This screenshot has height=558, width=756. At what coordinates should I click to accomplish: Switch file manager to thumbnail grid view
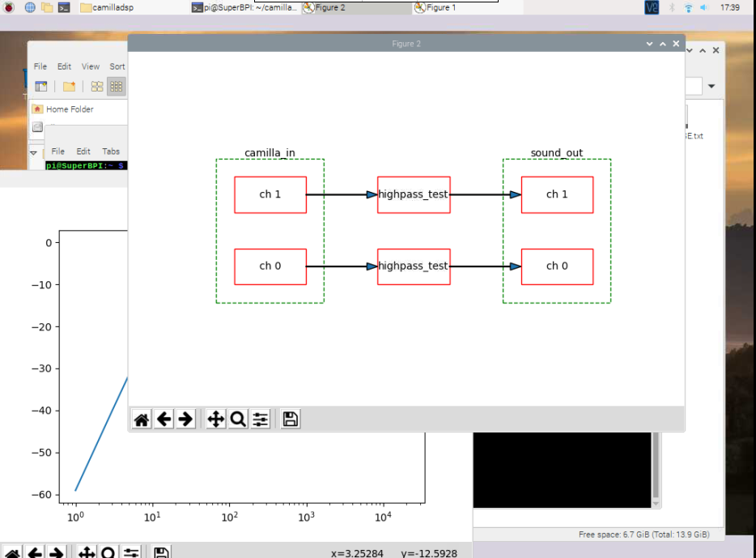click(x=117, y=87)
